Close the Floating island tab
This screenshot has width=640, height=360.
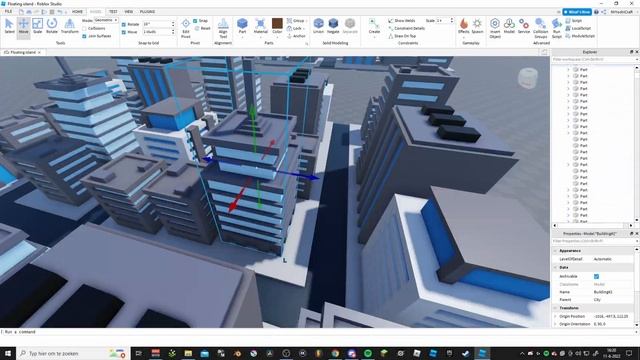pyautogui.click(x=39, y=52)
